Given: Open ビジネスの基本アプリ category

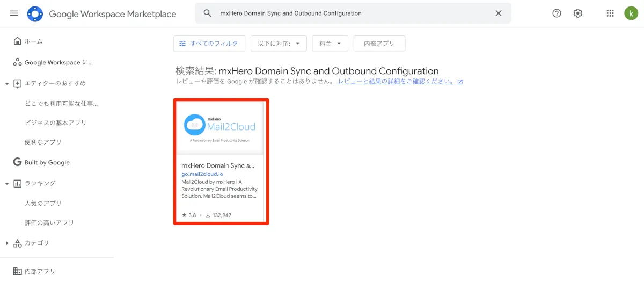Looking at the screenshot, I should coord(55,123).
